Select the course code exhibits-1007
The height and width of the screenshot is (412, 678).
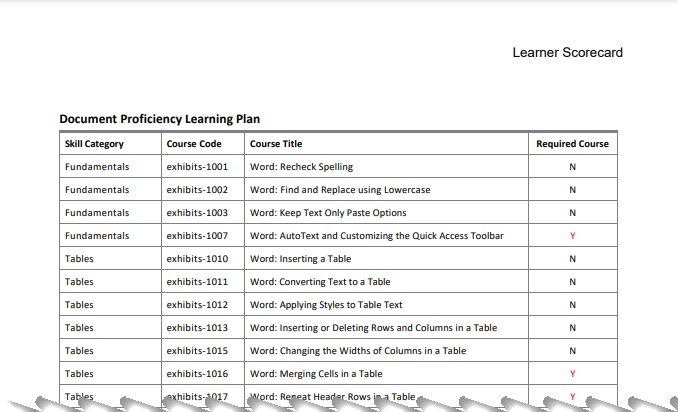click(x=197, y=236)
